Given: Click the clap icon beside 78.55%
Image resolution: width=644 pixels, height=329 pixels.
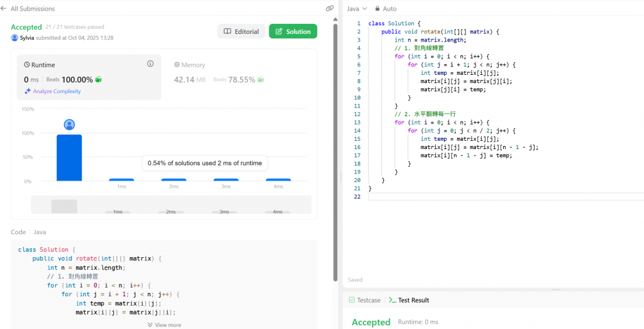Looking at the screenshot, I should point(260,79).
